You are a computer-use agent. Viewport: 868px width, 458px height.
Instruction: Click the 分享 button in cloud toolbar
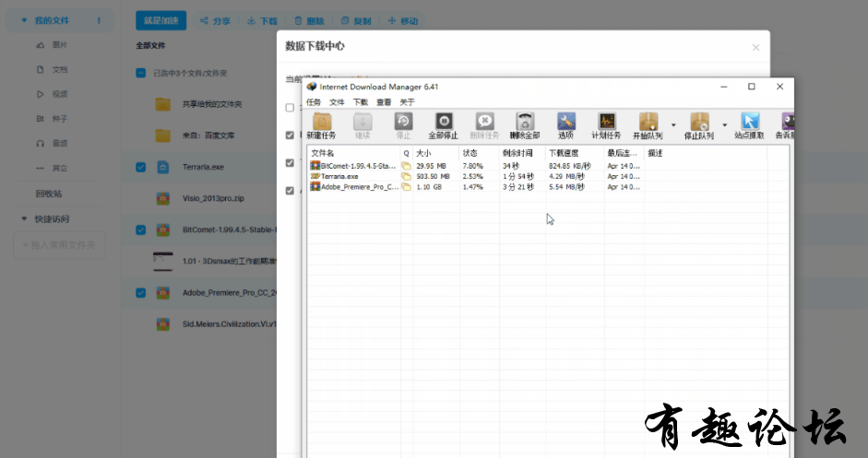click(215, 21)
